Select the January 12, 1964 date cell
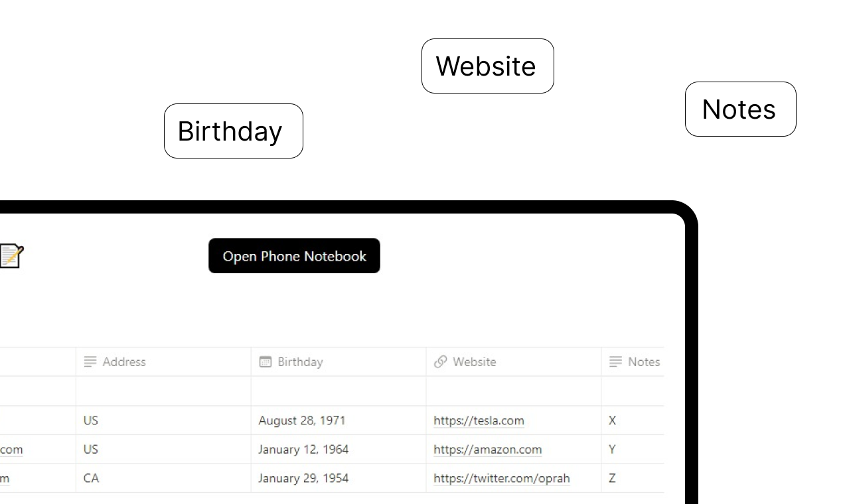The height and width of the screenshot is (504, 843). tap(339, 450)
